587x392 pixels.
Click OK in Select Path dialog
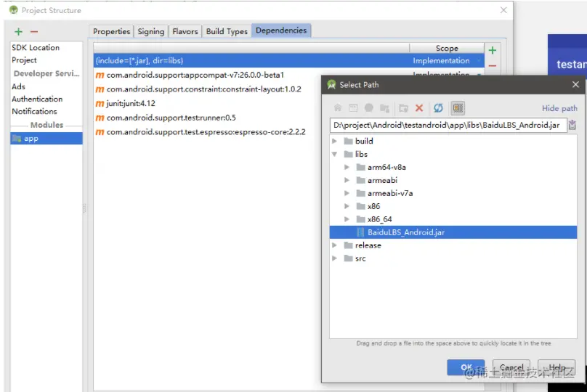pyautogui.click(x=466, y=367)
